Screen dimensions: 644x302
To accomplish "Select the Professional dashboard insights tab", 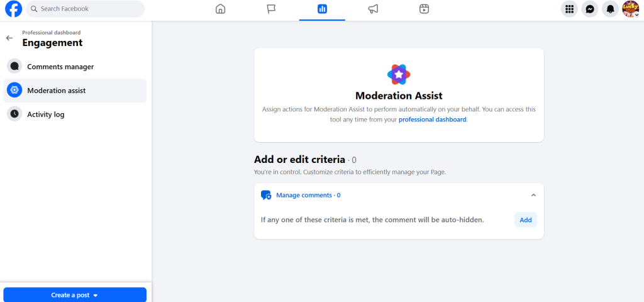I will [322, 9].
